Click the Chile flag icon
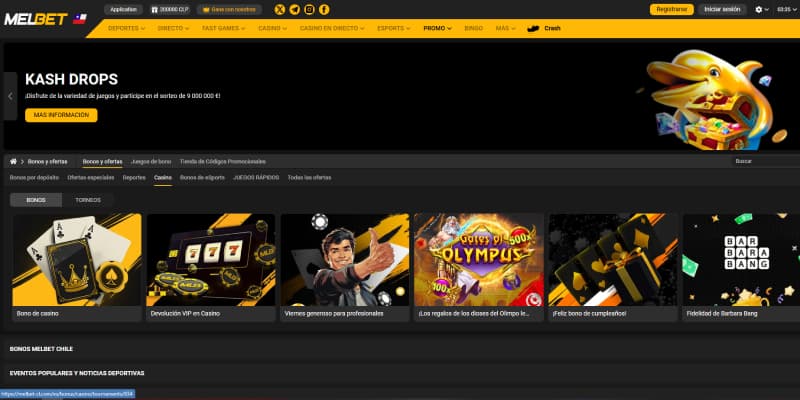Image resolution: width=800 pixels, height=400 pixels. [80, 19]
